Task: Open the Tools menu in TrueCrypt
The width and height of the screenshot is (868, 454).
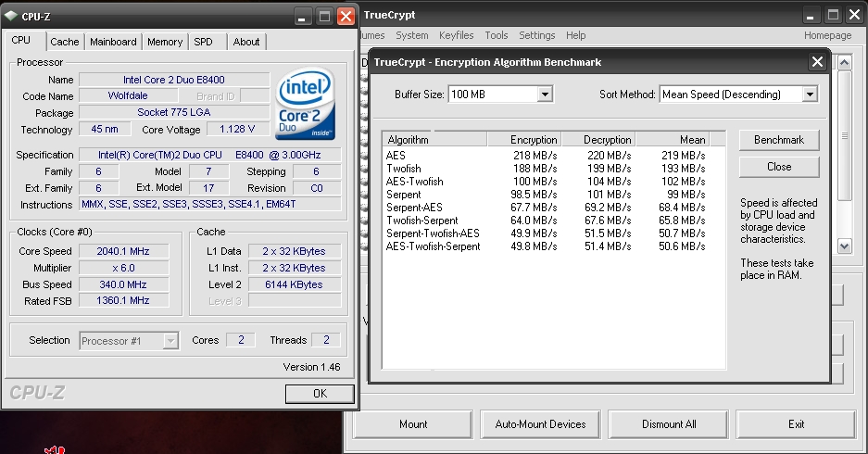Action: [496, 35]
